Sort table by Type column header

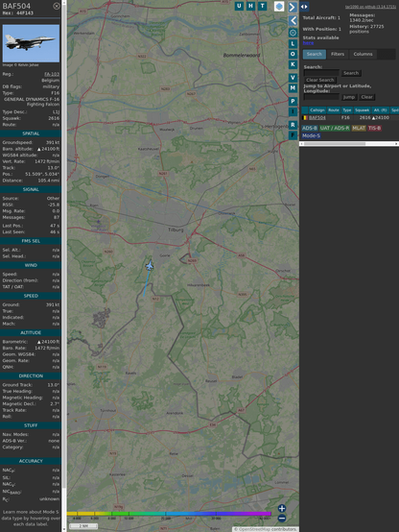[x=347, y=109]
